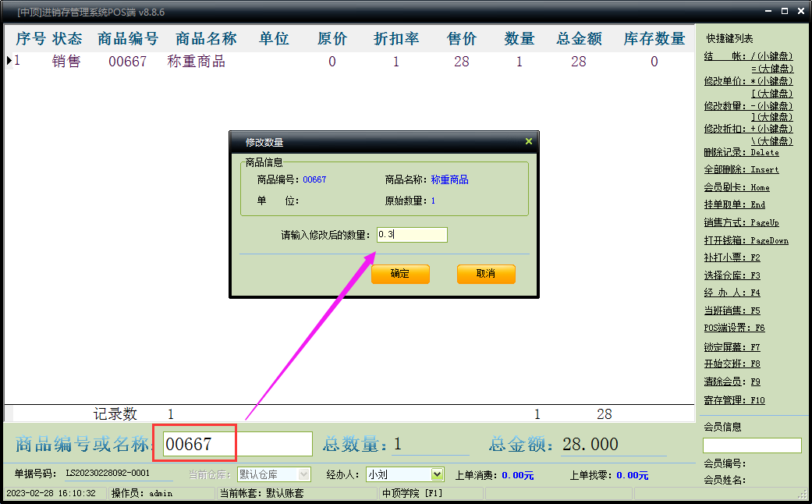Open the 当前仓库 dropdown
Image resolution: width=812 pixels, height=504 pixels.
coord(303,474)
